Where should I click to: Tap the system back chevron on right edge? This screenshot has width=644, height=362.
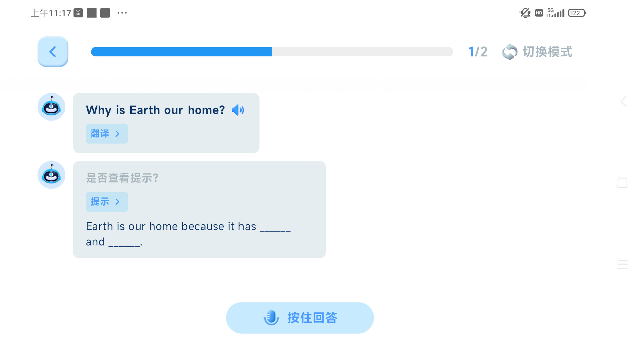(623, 101)
